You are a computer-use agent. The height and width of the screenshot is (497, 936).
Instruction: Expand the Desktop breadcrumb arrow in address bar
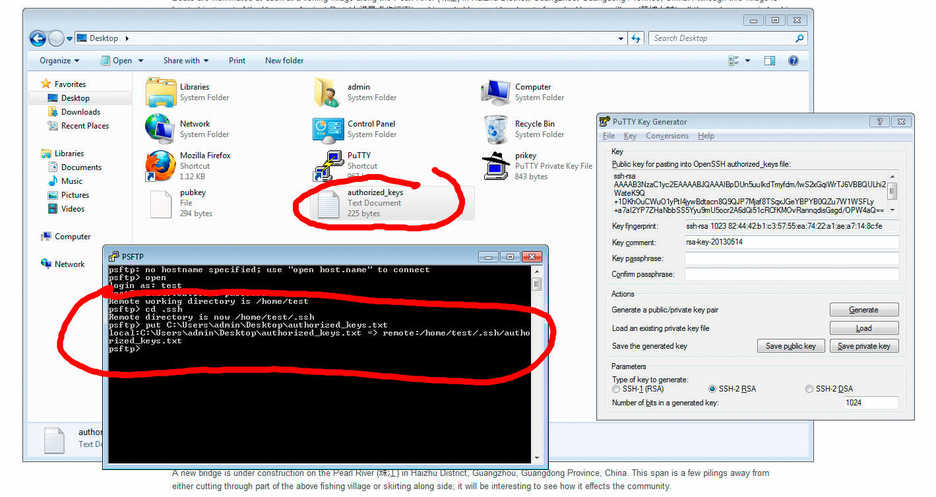tap(127, 38)
